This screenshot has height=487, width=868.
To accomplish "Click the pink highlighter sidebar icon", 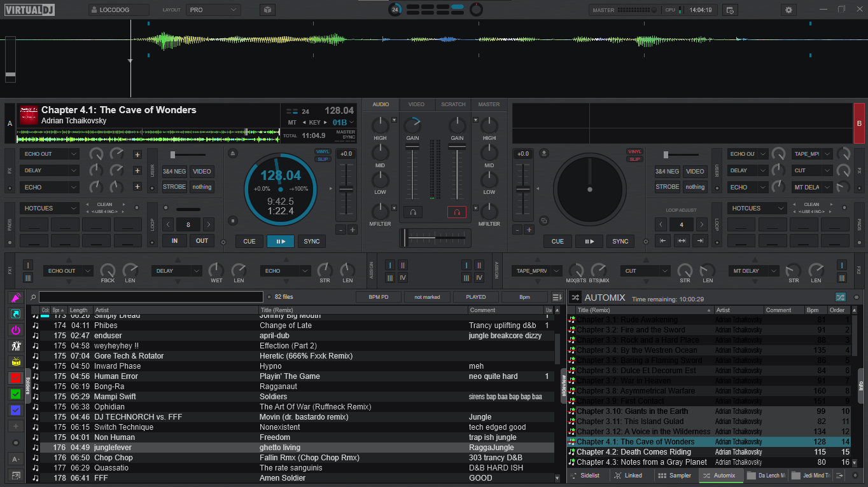I will (x=16, y=298).
